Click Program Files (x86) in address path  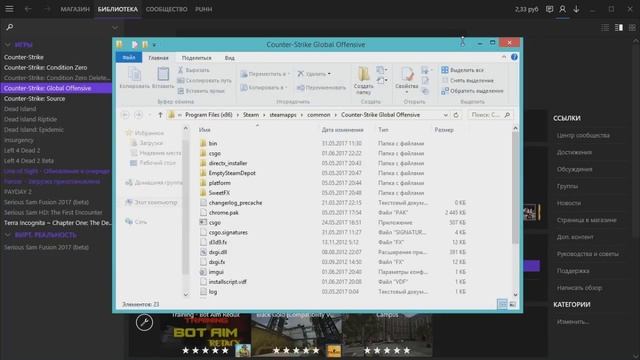point(209,115)
